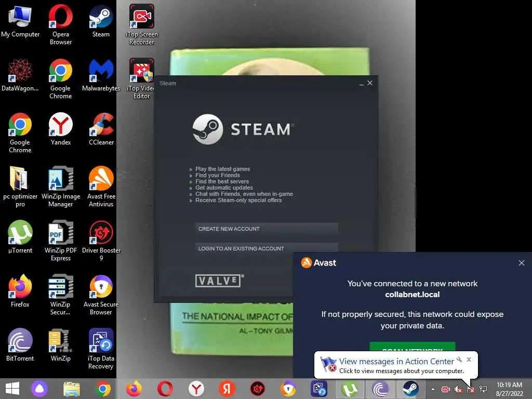Select the WinZip PDF Express desktop shortcut
Image resolution: width=532 pixels, height=399 pixels.
pyautogui.click(x=61, y=241)
